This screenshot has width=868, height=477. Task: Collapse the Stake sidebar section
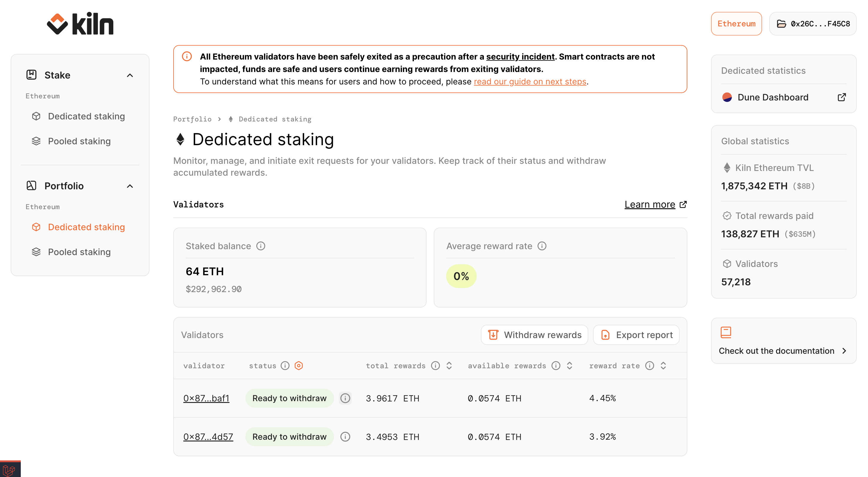coord(130,75)
